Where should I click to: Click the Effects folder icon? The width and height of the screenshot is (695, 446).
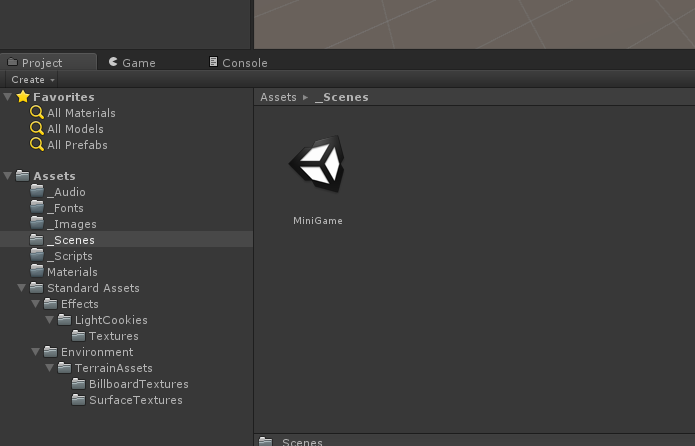51,304
